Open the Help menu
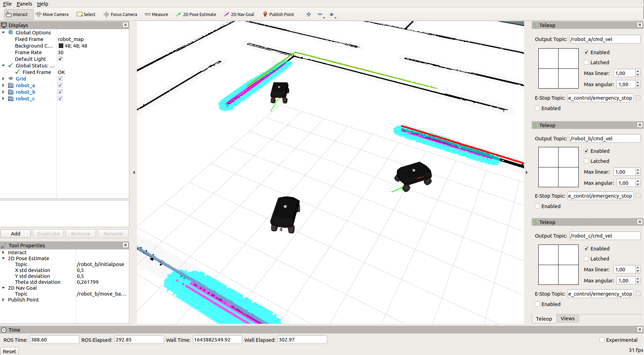The height and width of the screenshot is (355, 644). click(x=43, y=4)
